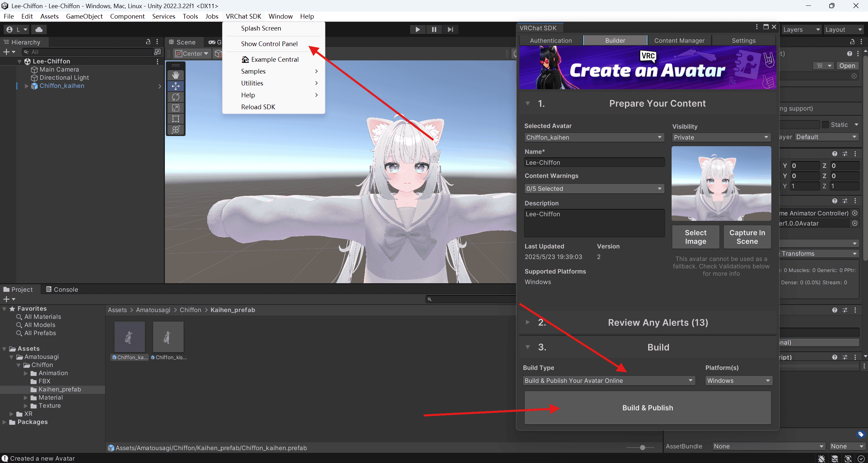
Task: Select the Rect Transform tool
Action: [176, 119]
